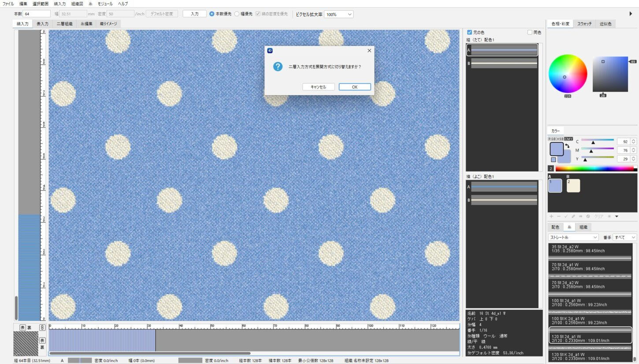Viewport: 639px width, 364px height.
Task: Open the 組織図 menu
Action: (x=77, y=4)
